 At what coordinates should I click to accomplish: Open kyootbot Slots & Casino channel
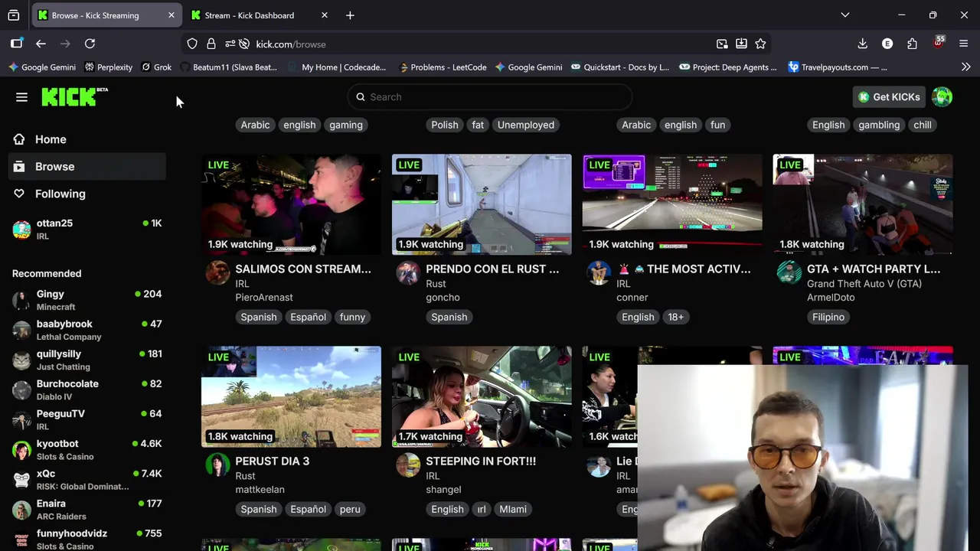[x=87, y=449]
